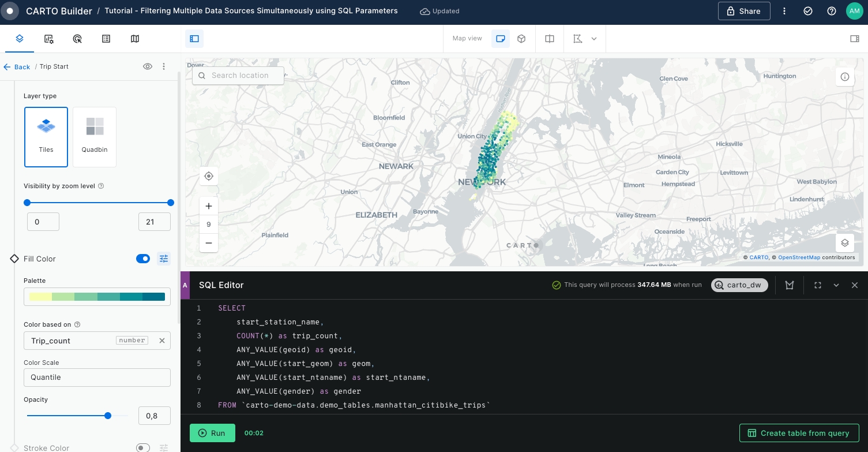The width and height of the screenshot is (868, 452).
Task: Click the FROM table name line
Action: pyautogui.click(x=354, y=405)
